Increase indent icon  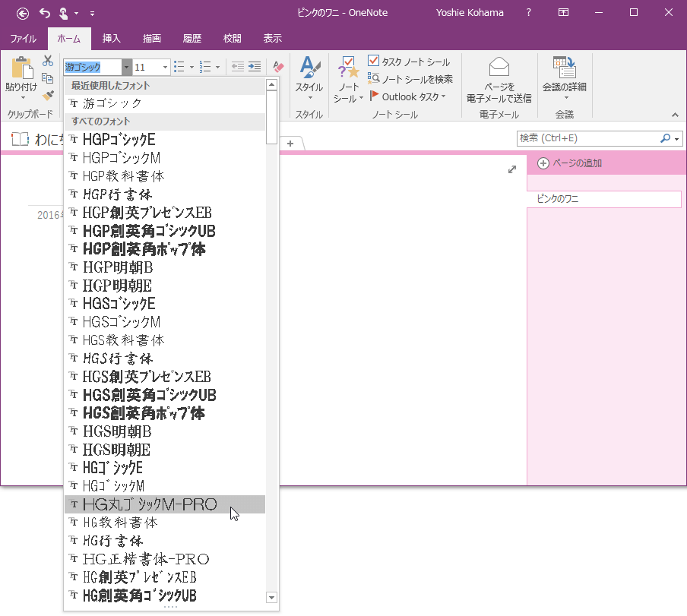255,67
